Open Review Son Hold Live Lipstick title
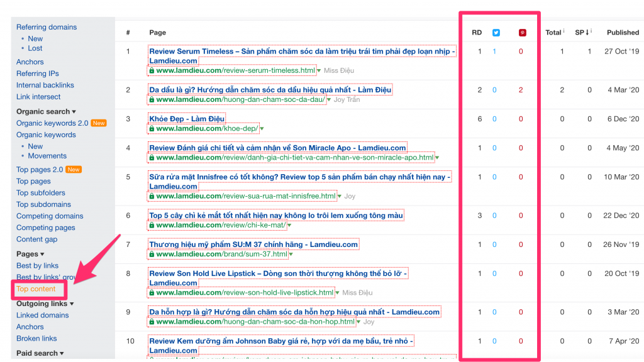Viewport: 644px width, 362px height. pyautogui.click(x=278, y=278)
